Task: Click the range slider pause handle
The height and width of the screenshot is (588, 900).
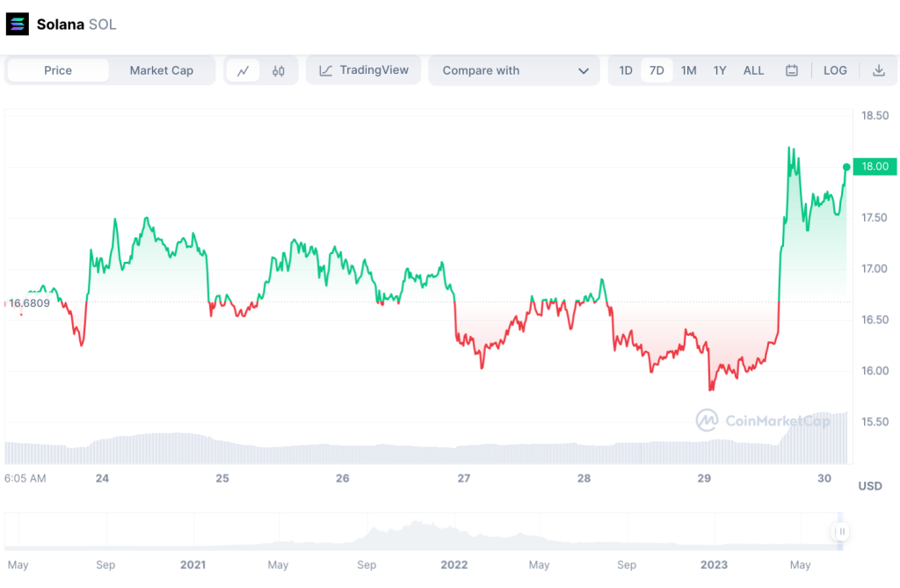Action: tap(841, 531)
